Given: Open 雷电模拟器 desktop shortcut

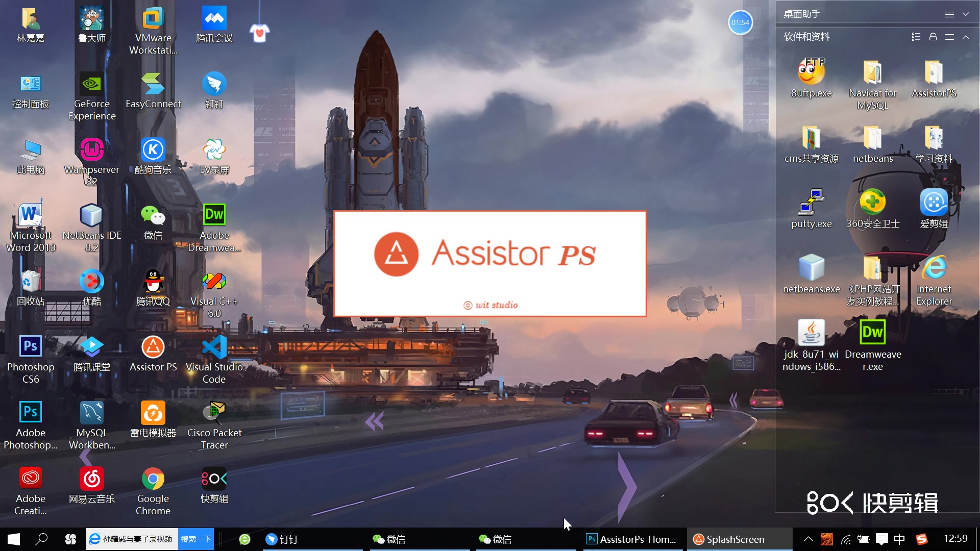Looking at the screenshot, I should (x=153, y=419).
